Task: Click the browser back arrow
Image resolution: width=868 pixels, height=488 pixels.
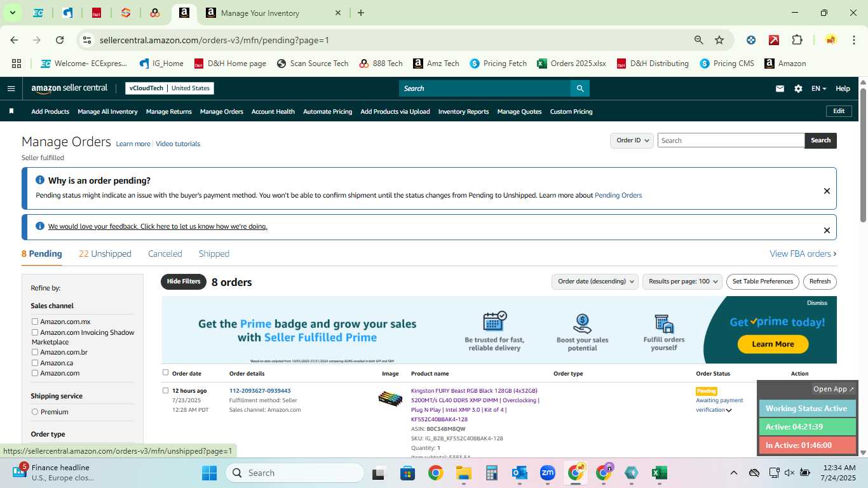Action: point(14,40)
